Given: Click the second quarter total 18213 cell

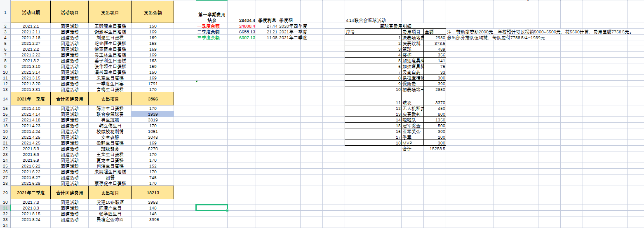Looking at the screenshot, I should pyautogui.click(x=153, y=193).
